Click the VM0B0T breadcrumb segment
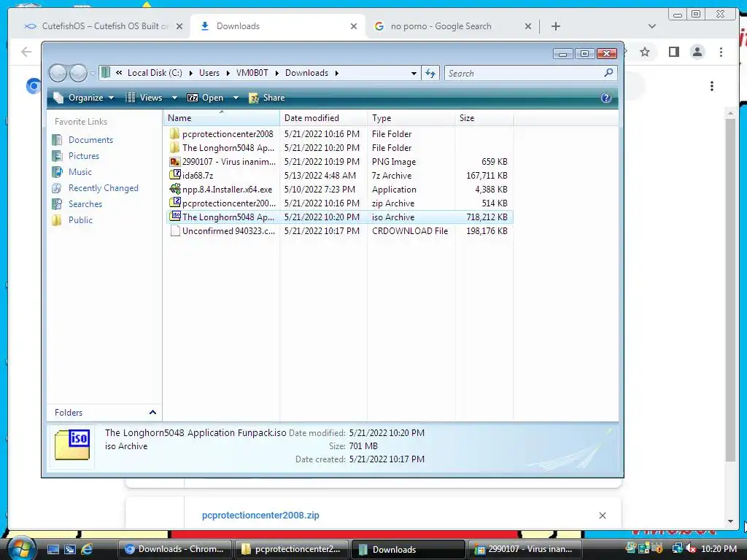The image size is (747, 560). click(x=252, y=73)
